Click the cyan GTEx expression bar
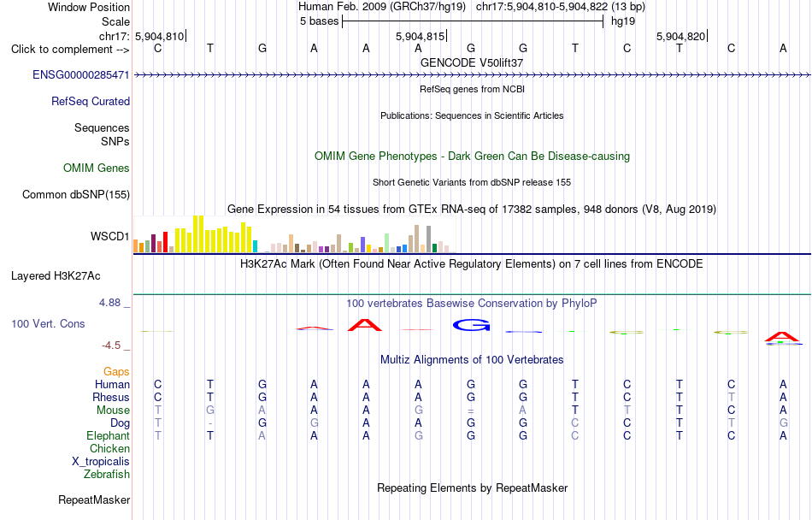Image resolution: width=812 pixels, height=520 pixels. (255, 246)
